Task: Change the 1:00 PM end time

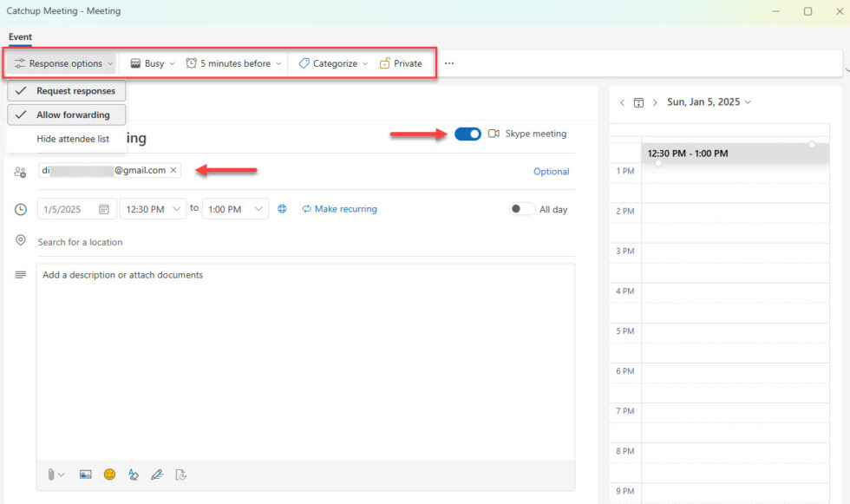Action: point(235,209)
